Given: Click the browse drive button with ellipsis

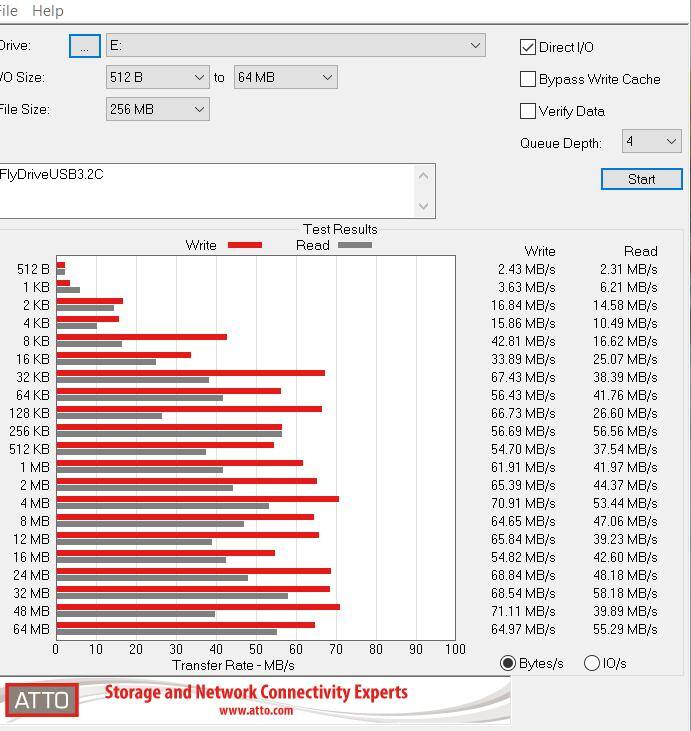Looking at the screenshot, I should click(85, 46).
